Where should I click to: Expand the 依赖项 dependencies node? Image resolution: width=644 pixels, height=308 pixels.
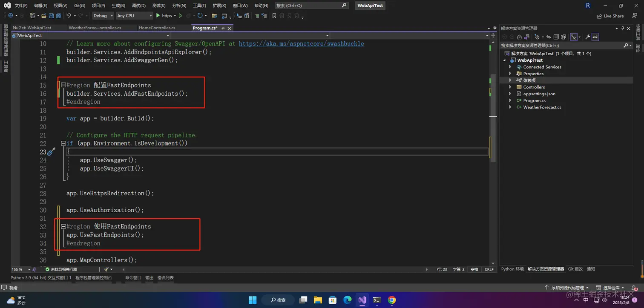(x=510, y=80)
